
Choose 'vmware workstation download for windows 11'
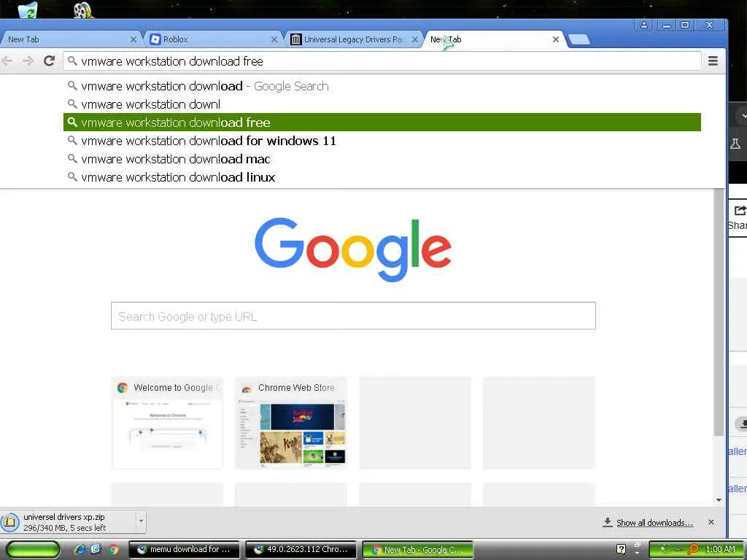(382, 141)
